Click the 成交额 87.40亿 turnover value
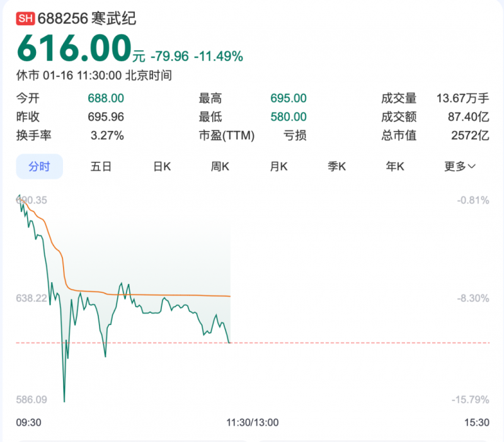The image size is (504, 442). tap(468, 117)
